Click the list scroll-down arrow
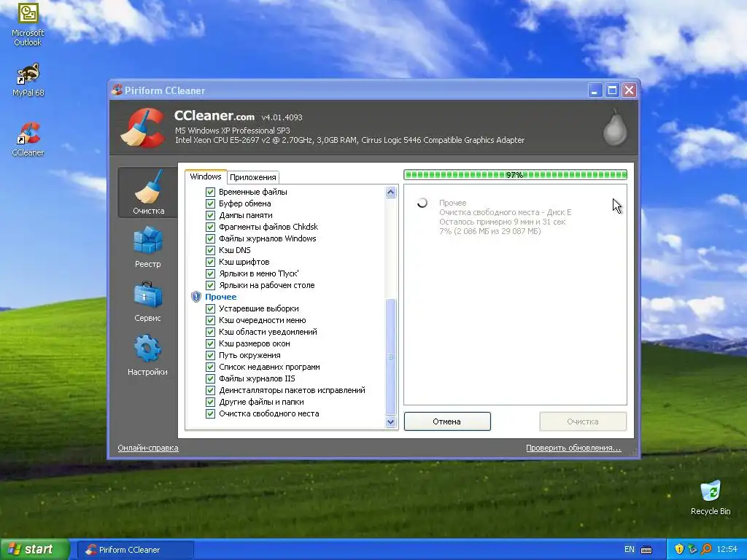Viewport: 747px width, 560px height. tap(391, 421)
